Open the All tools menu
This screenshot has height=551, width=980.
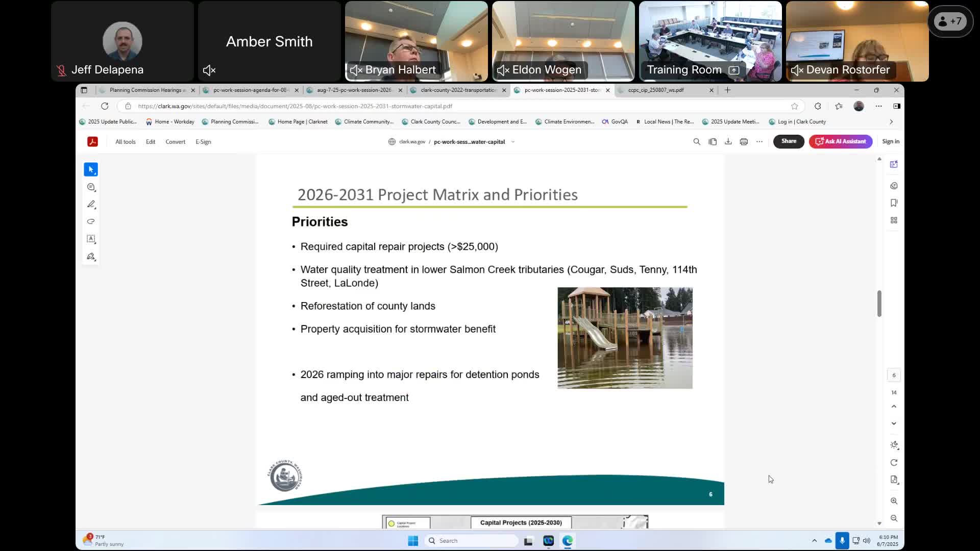125,142
